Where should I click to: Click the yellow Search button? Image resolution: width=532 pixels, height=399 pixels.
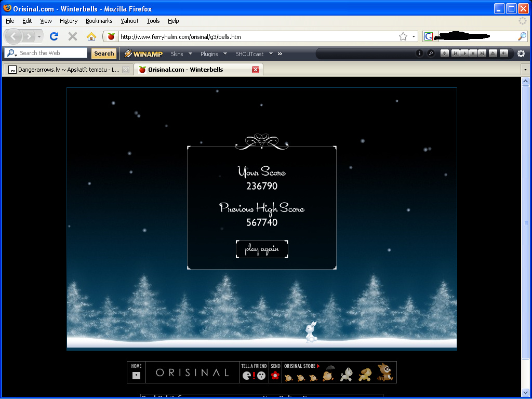point(104,54)
